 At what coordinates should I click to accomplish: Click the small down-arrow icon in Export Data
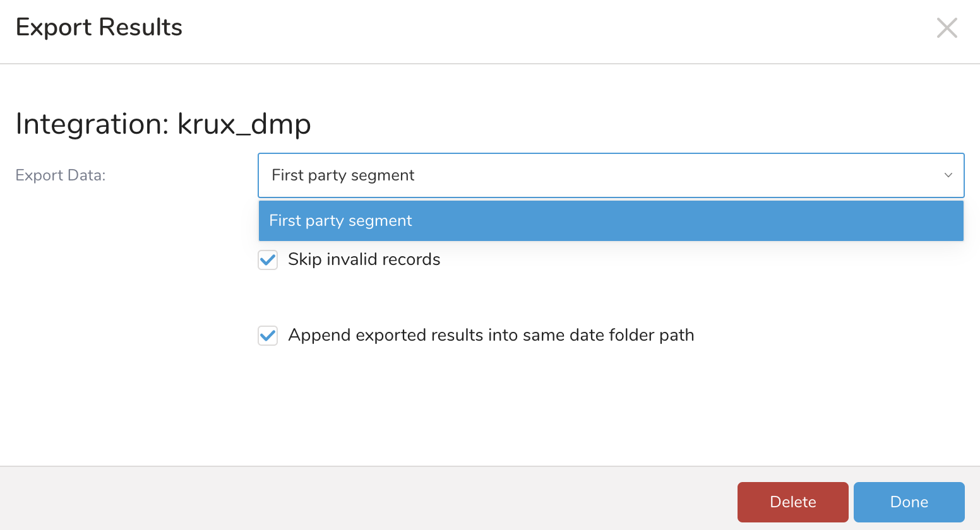[948, 175]
